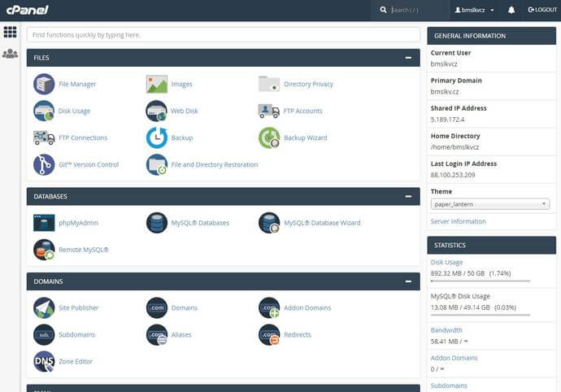
Task: Click the home directory path /home/bmslkvcz
Action: 454,147
